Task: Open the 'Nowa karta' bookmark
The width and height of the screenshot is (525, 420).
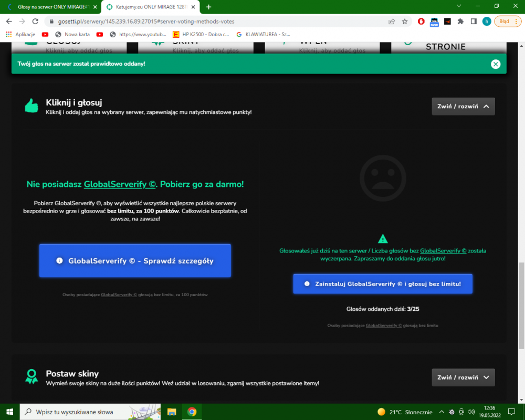Action: [72, 34]
